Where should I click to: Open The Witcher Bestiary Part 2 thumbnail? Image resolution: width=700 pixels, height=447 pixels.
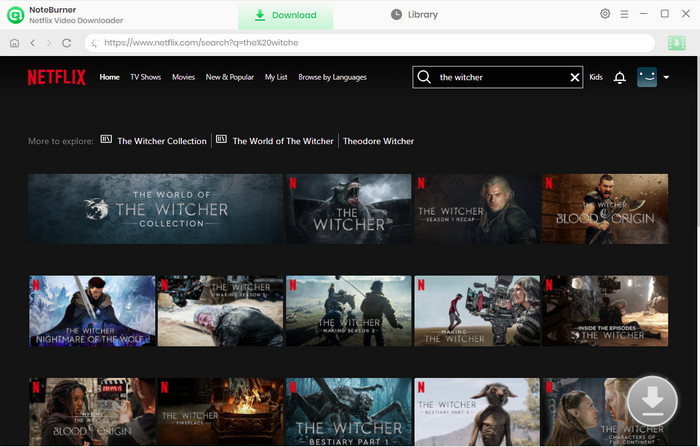point(477,412)
